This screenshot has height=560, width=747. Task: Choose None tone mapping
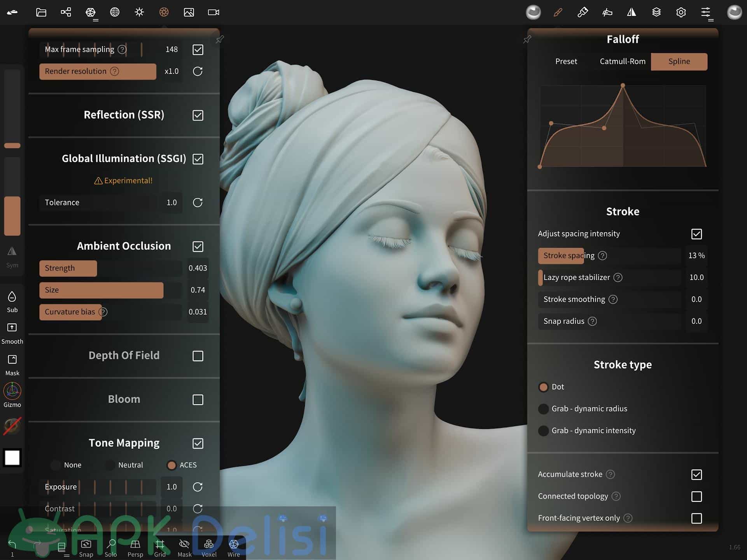tap(56, 465)
